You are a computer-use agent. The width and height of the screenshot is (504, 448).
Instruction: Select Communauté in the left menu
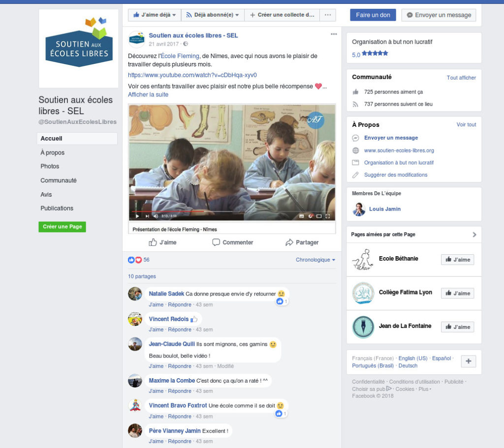click(x=59, y=180)
